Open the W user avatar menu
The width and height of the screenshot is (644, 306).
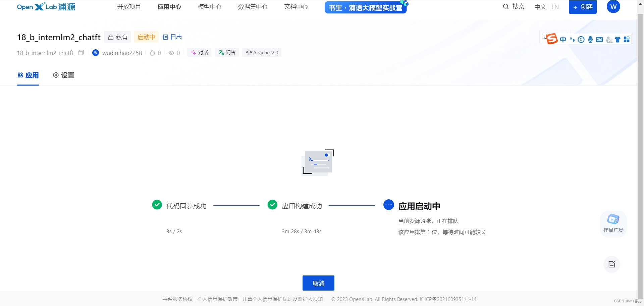coord(613,7)
